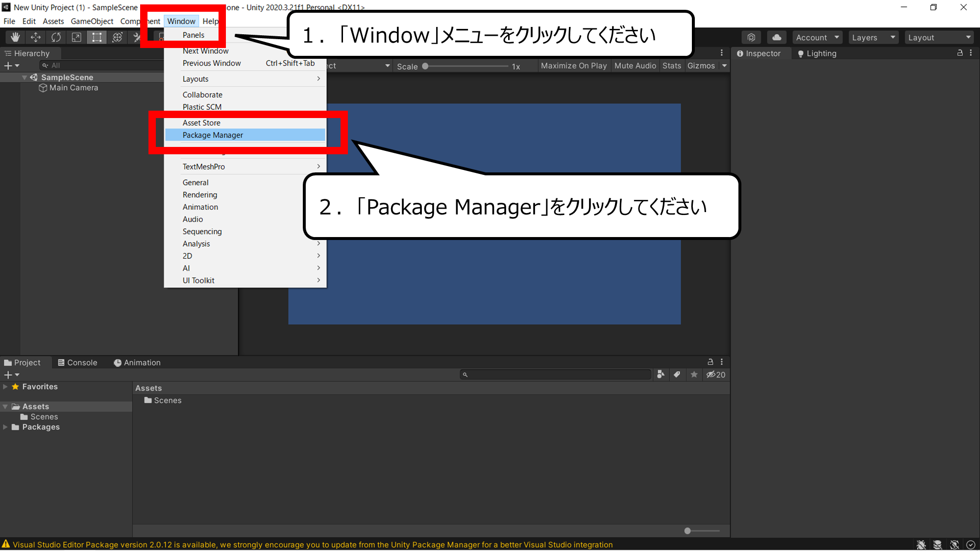Switch to the Animation tab
Image resolution: width=980 pixels, height=551 pixels.
coord(137,362)
